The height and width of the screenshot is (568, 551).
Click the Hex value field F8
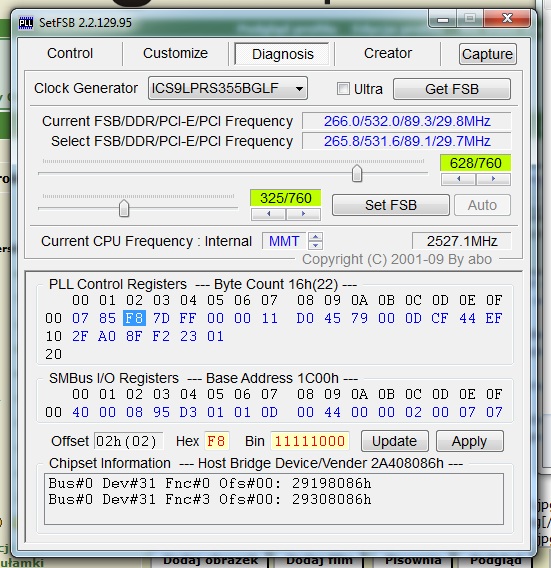216,441
